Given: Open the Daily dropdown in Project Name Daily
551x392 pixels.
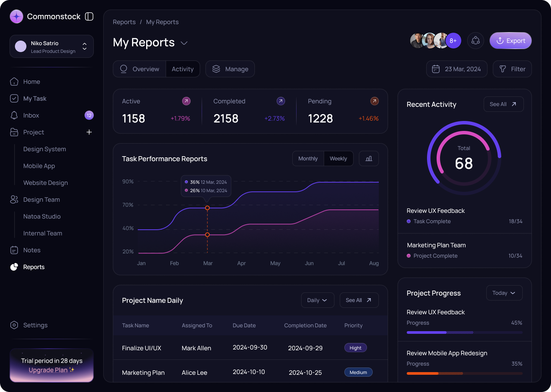Looking at the screenshot, I should [317, 300].
